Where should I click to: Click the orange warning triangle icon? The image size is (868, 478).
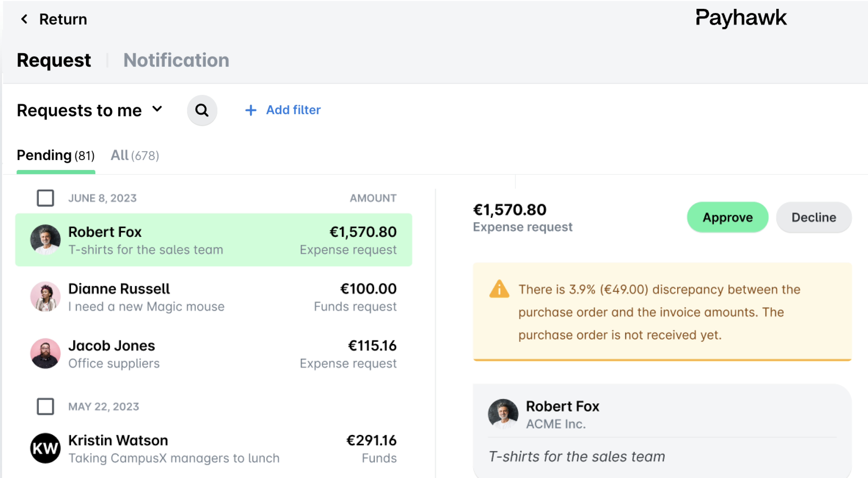point(499,289)
